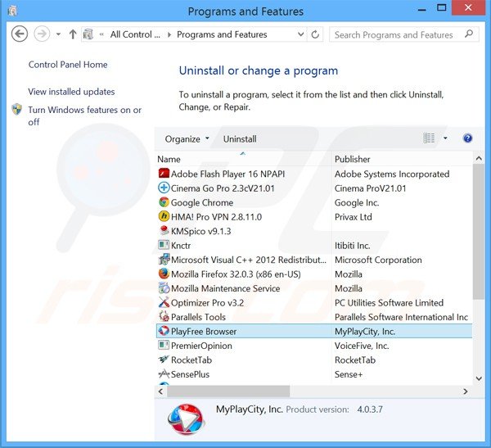Click the scroll up arrow
This screenshot has height=448, width=491.
click(479, 158)
